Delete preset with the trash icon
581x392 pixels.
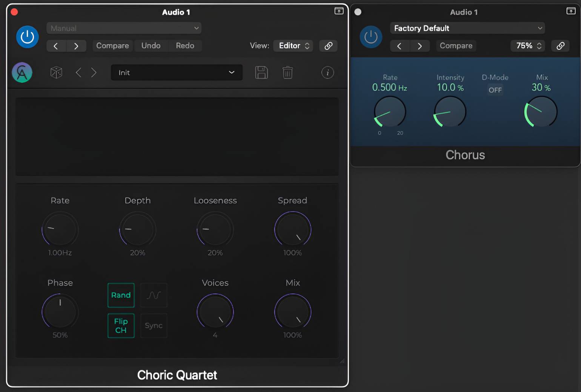287,72
